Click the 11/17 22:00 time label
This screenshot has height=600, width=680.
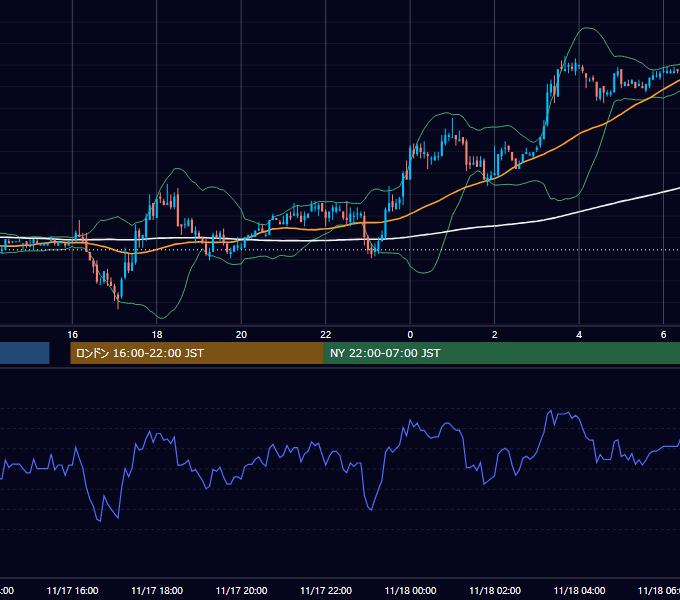pos(326,590)
